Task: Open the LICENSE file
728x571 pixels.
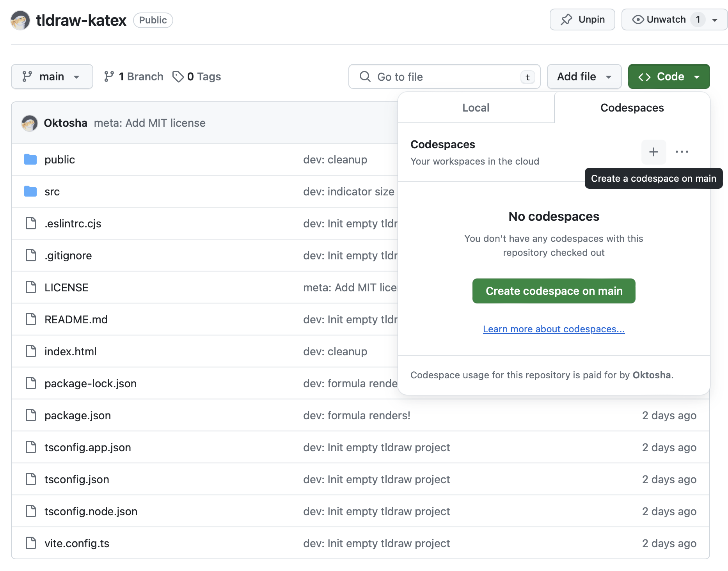Action: pyautogui.click(x=67, y=288)
